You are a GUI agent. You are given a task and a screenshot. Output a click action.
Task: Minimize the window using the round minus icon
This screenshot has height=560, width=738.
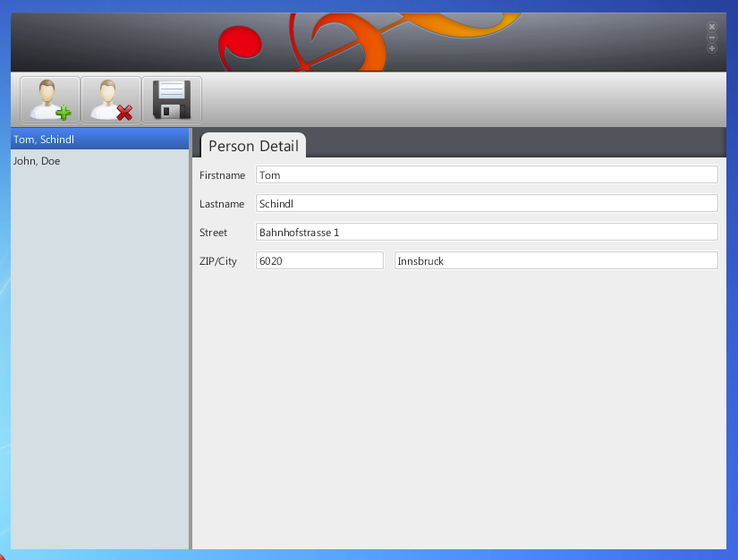point(712,38)
